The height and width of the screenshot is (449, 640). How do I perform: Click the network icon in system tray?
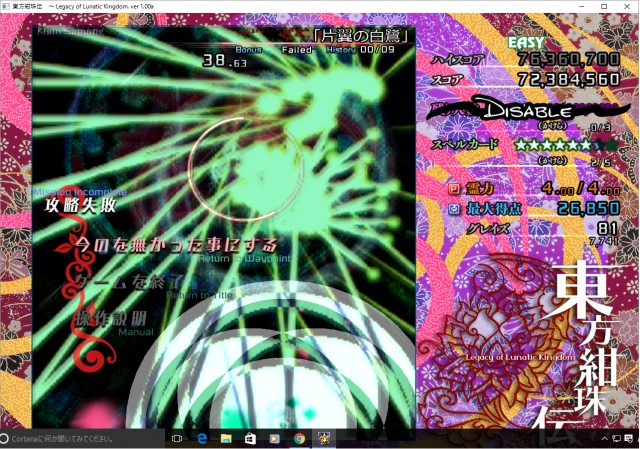click(616, 439)
